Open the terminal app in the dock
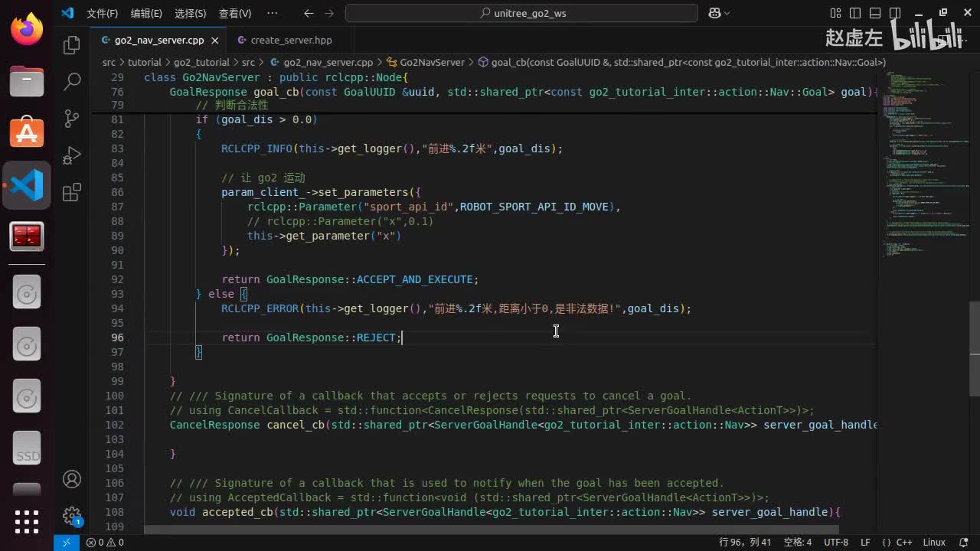Viewport: 980px width, 551px height. coord(27,236)
